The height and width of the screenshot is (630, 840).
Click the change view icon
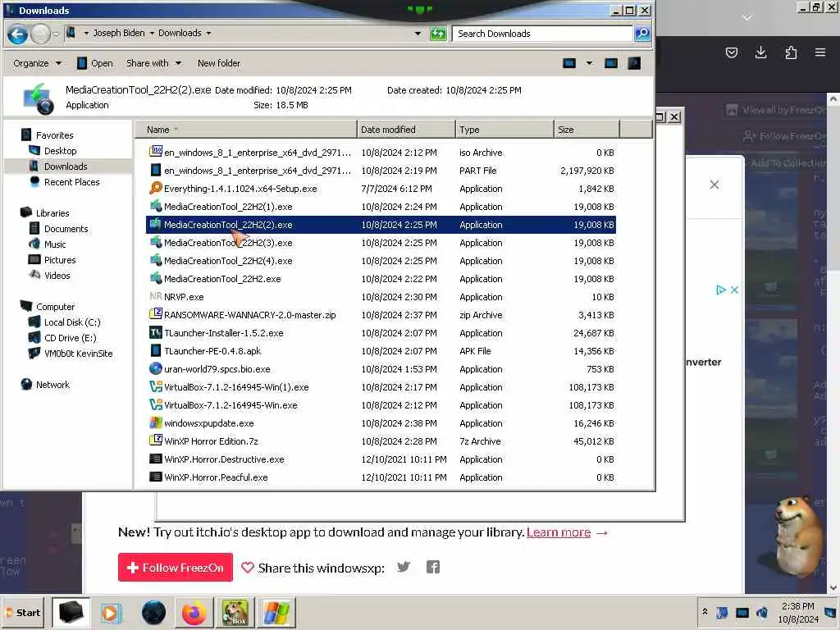569,63
